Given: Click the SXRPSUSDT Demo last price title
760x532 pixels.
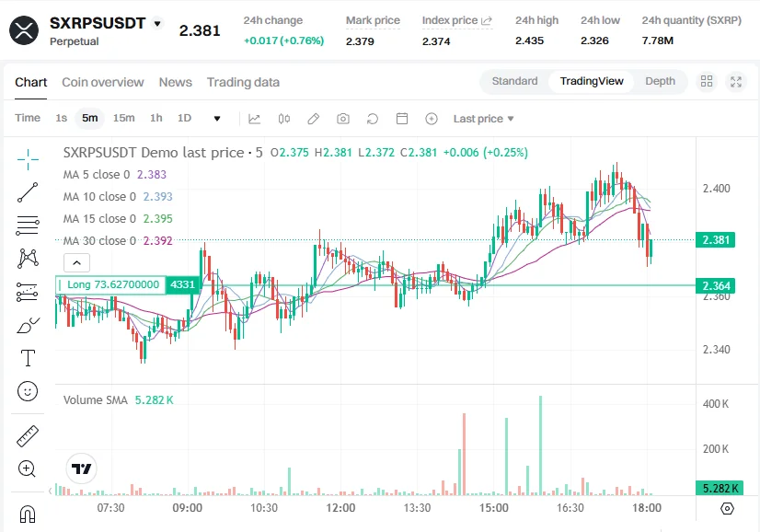Looking at the screenshot, I should [163, 153].
